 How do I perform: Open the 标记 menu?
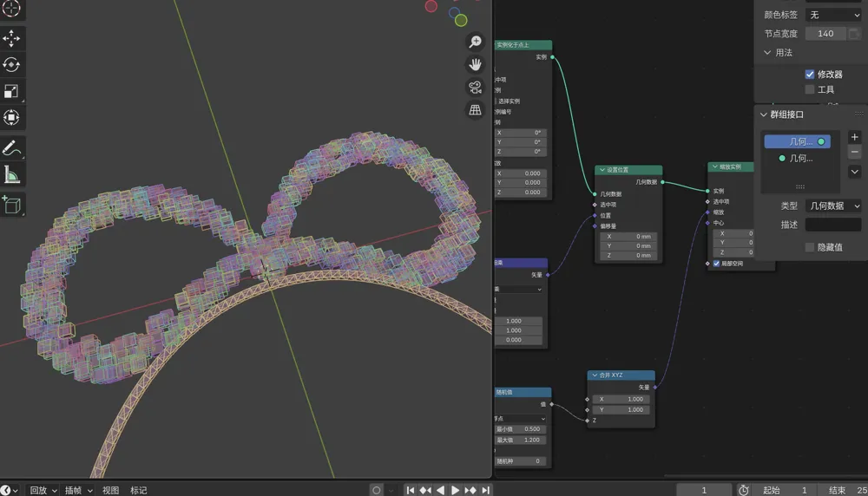138,490
